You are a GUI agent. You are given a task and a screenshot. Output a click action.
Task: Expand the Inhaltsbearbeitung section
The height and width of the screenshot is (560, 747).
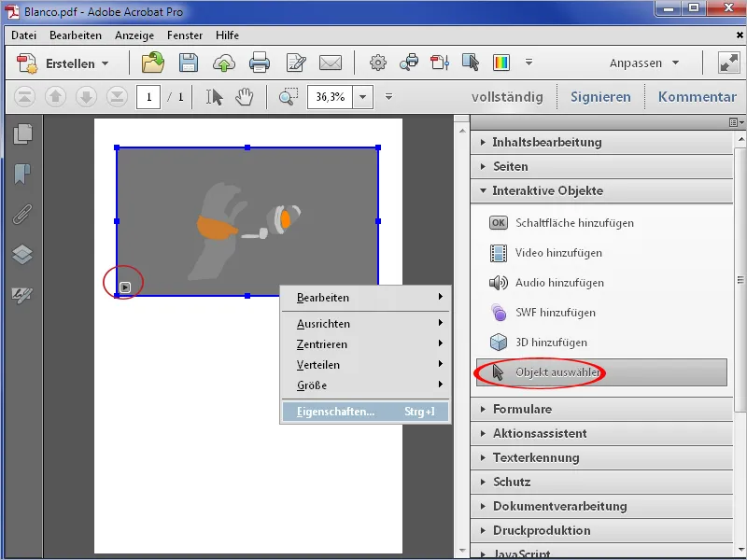[x=601, y=143]
